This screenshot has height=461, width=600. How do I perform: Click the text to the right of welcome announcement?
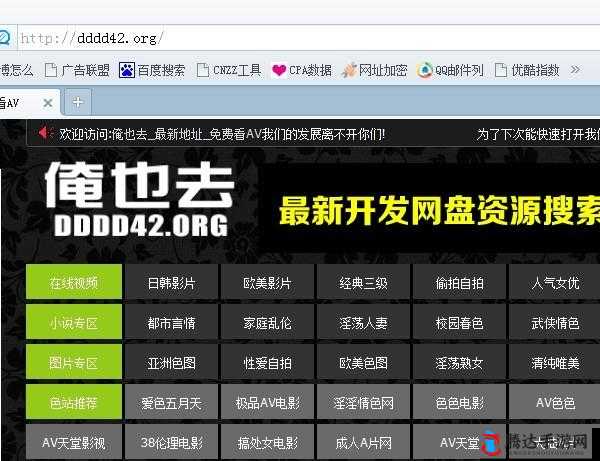538,134
